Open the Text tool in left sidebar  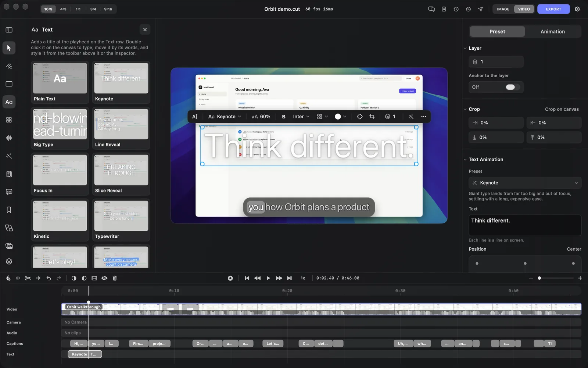click(x=9, y=102)
